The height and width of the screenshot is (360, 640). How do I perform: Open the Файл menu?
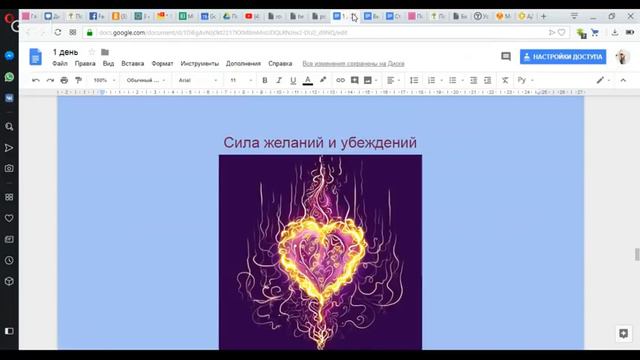coord(60,64)
